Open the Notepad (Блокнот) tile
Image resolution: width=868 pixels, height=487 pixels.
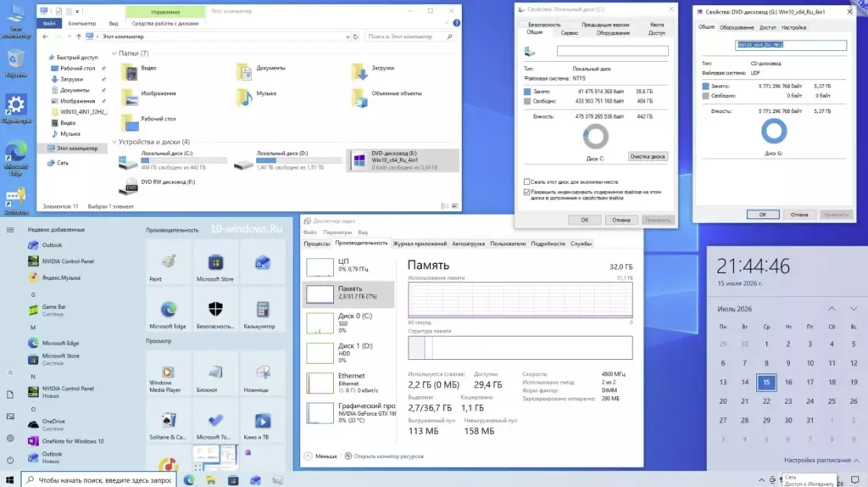215,373
